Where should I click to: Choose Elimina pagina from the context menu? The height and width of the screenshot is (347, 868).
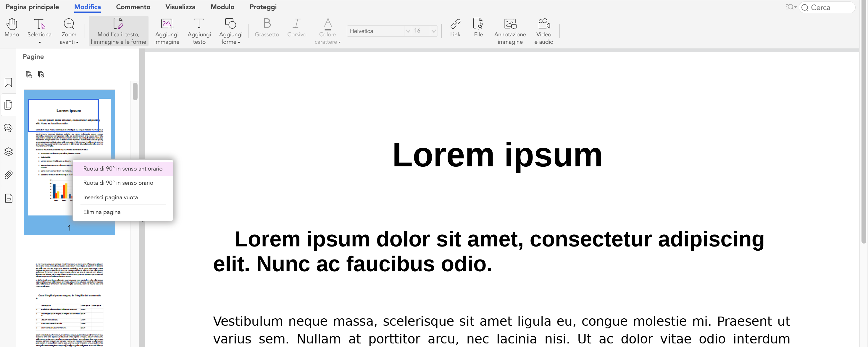click(102, 212)
